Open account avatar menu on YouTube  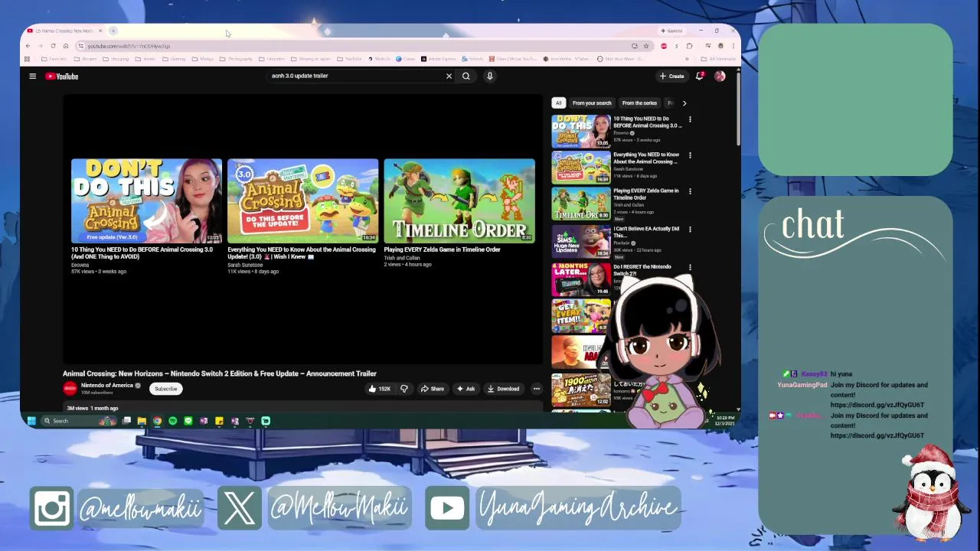(720, 76)
